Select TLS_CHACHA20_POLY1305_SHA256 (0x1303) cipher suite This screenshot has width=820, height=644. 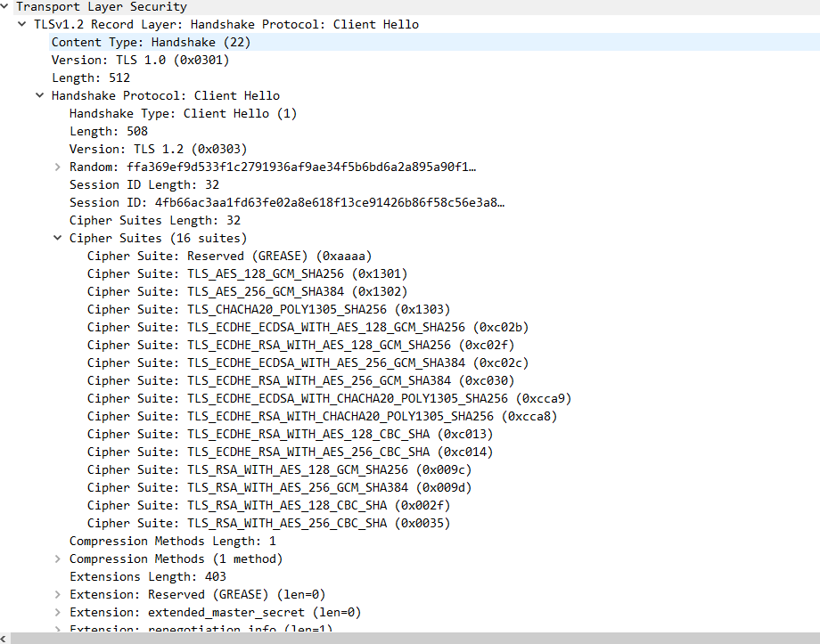tap(269, 309)
